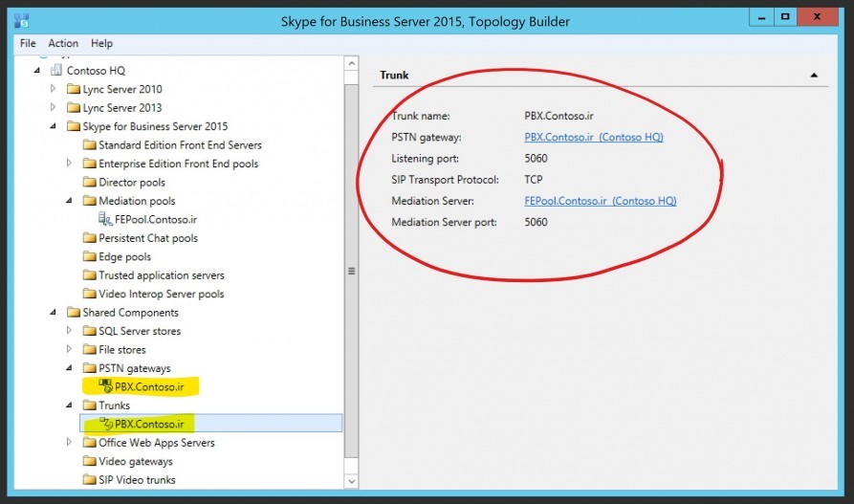Expand the SQL Server stores node
The height and width of the screenshot is (504, 854).
pyautogui.click(x=69, y=330)
